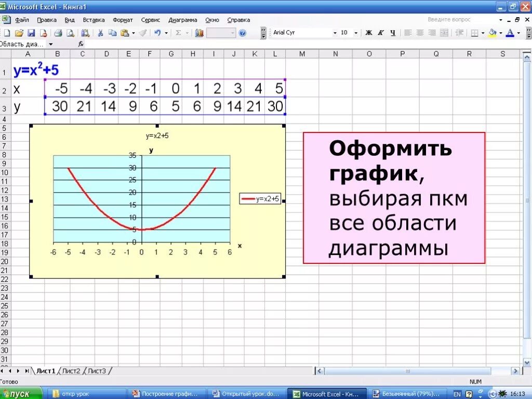
Task: Click the borders icon
Action: click(475, 33)
